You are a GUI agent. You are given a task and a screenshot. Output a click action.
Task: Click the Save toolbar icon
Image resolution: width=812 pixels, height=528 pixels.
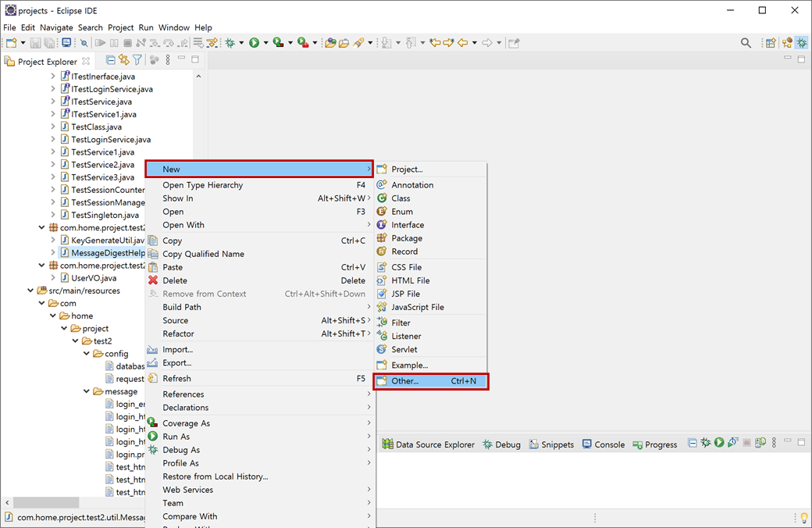[35, 43]
